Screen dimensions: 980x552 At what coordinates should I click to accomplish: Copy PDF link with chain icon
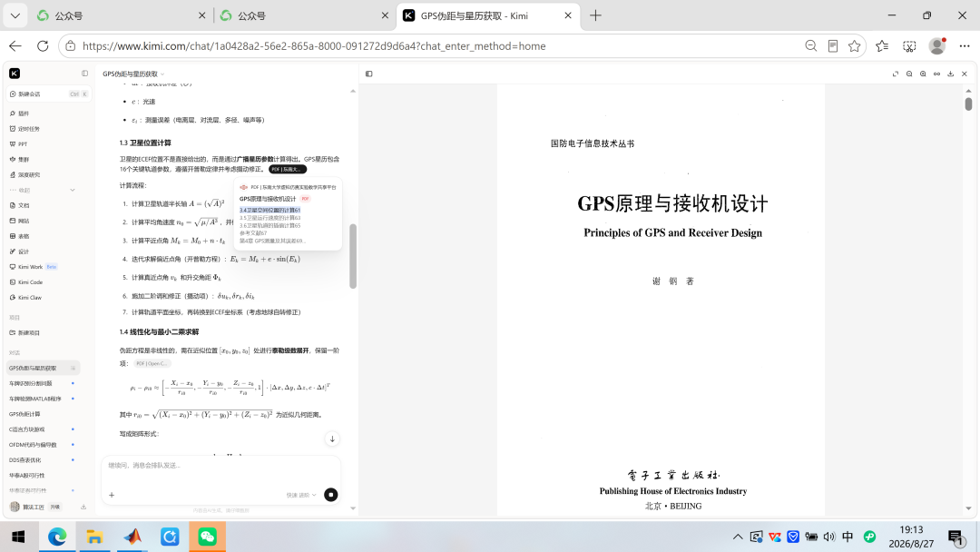936,74
